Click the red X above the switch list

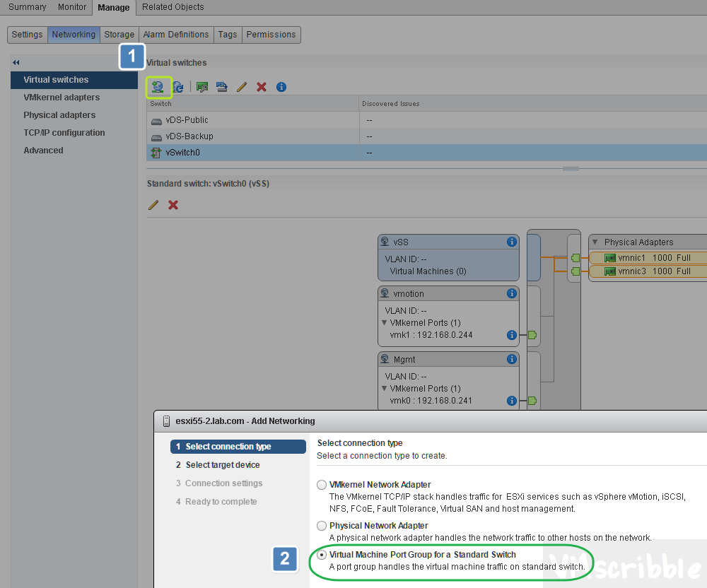point(262,87)
